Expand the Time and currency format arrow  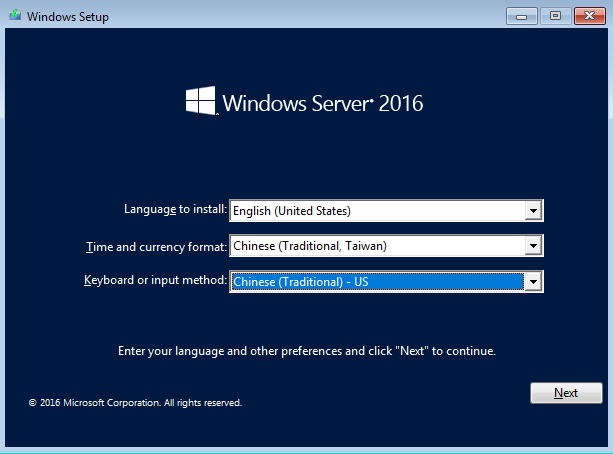[533, 246]
